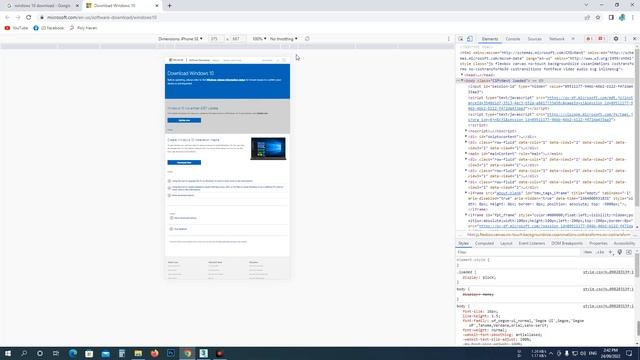Open the DevTools more options menu

pos(625,39)
